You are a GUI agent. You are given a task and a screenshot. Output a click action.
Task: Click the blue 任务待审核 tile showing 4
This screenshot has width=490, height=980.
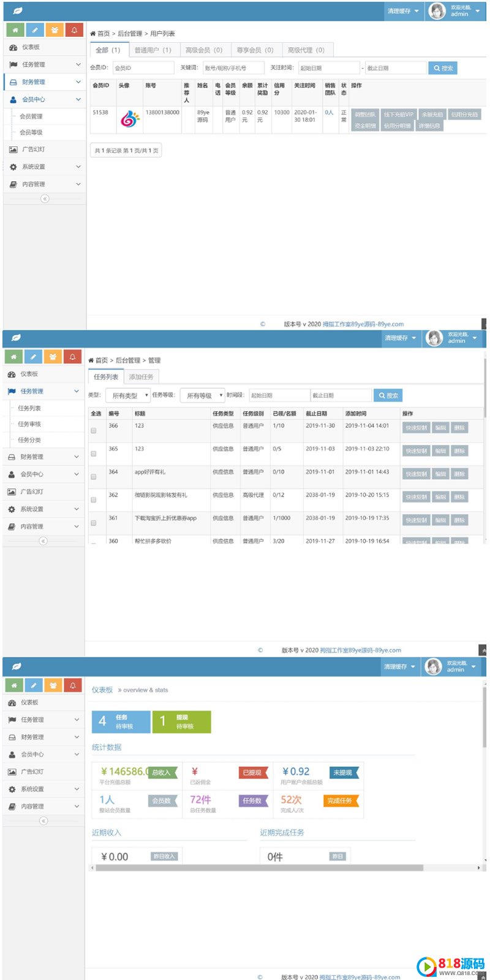click(x=121, y=722)
